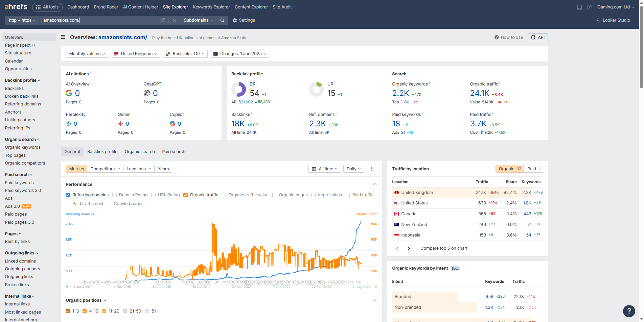The width and height of the screenshot is (644, 322).
Task: Open Monthly volume dropdown
Action: coord(87,54)
